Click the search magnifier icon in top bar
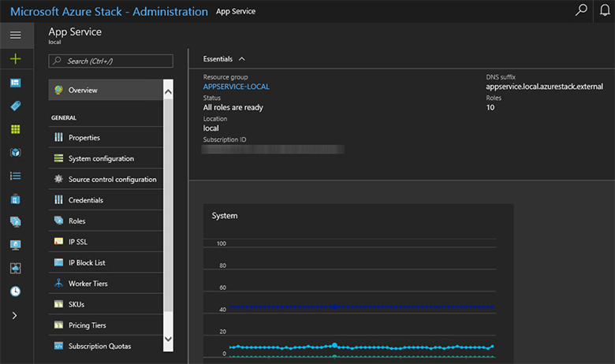Image resolution: width=615 pixels, height=364 pixels. point(581,11)
